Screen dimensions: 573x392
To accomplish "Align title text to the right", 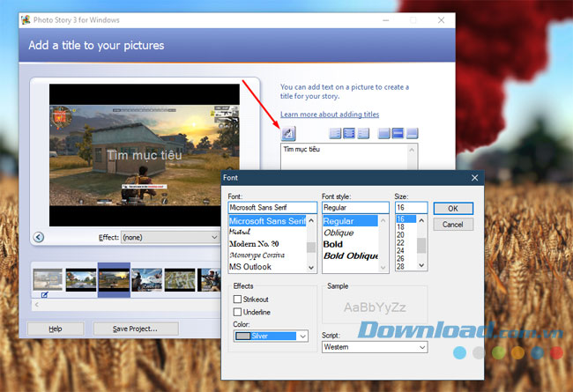I will point(363,133).
